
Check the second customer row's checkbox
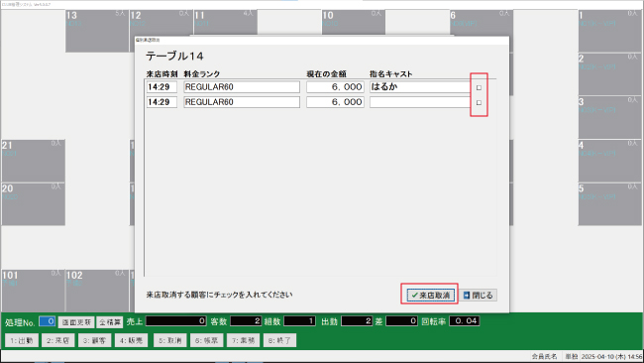479,103
